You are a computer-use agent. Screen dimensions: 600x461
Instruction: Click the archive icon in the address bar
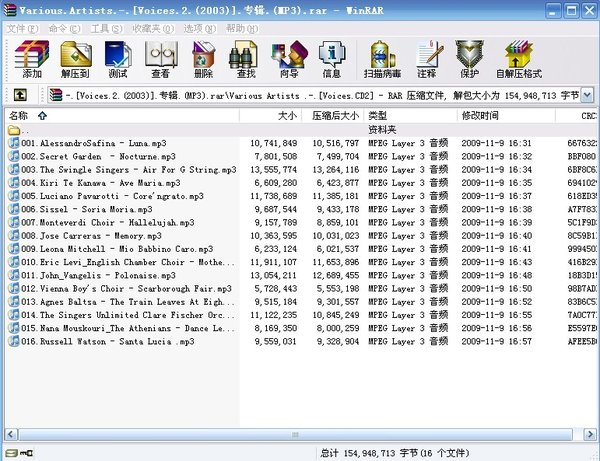coord(55,95)
